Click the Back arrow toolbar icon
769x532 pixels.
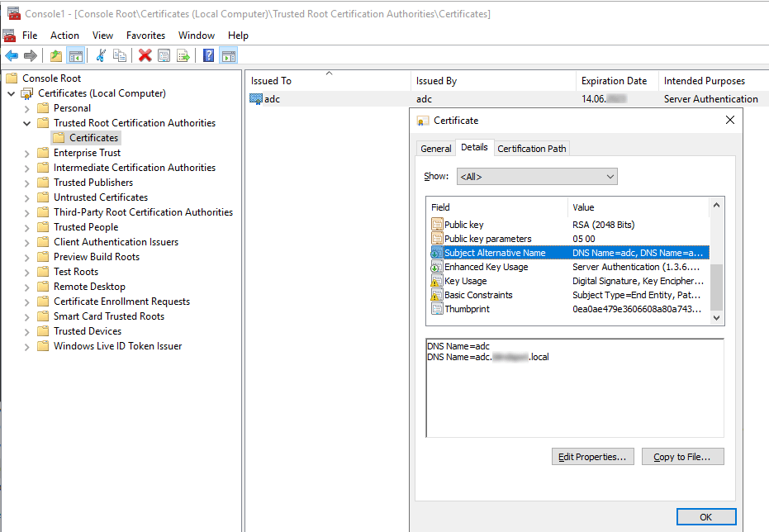(12, 56)
